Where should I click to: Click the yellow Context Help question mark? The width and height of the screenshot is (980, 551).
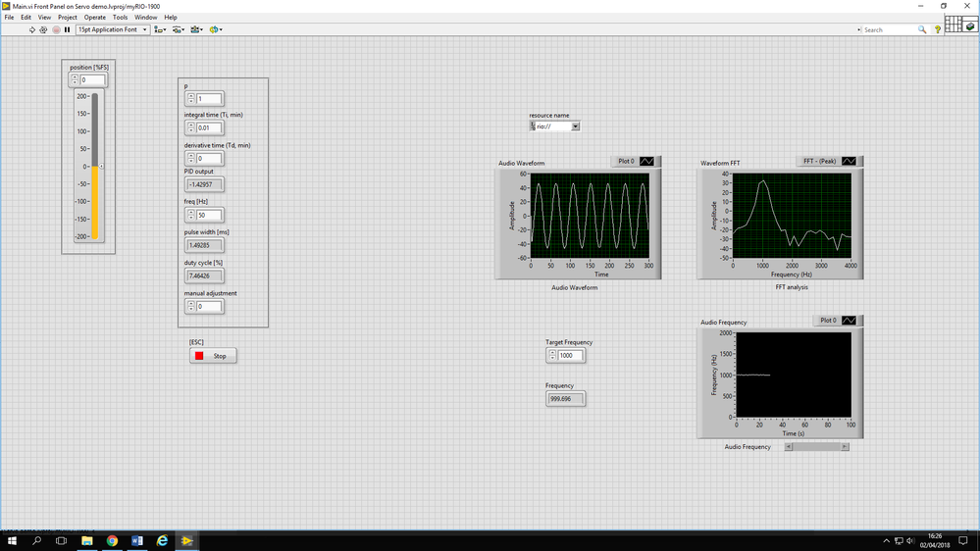[x=938, y=29]
